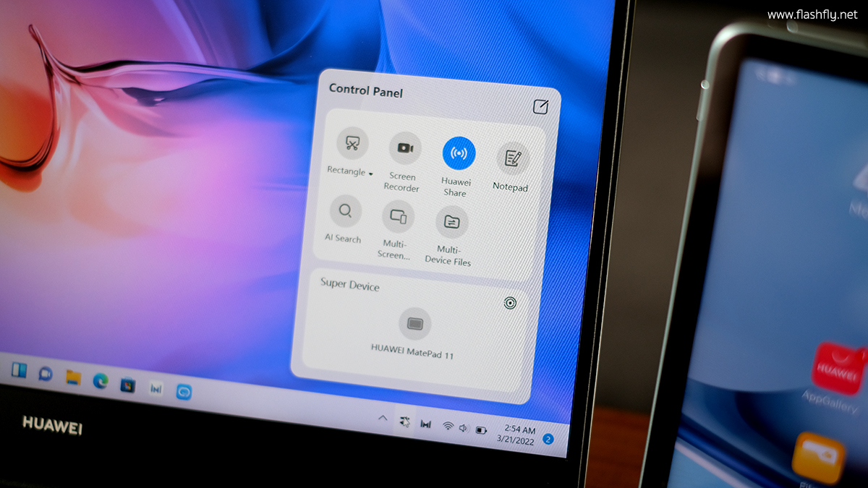Viewport: 868px width, 488px height.
Task: Launch AI Search
Action: pyautogui.click(x=346, y=212)
